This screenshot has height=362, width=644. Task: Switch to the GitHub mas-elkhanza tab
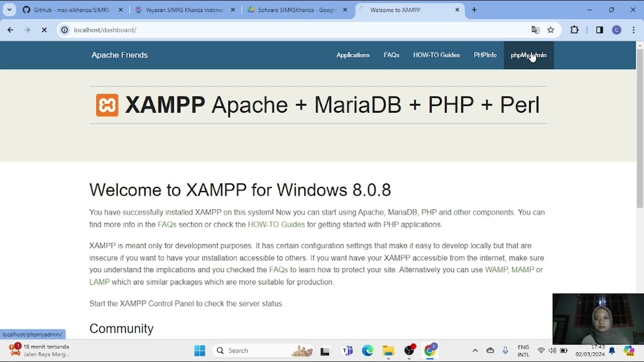(x=72, y=10)
